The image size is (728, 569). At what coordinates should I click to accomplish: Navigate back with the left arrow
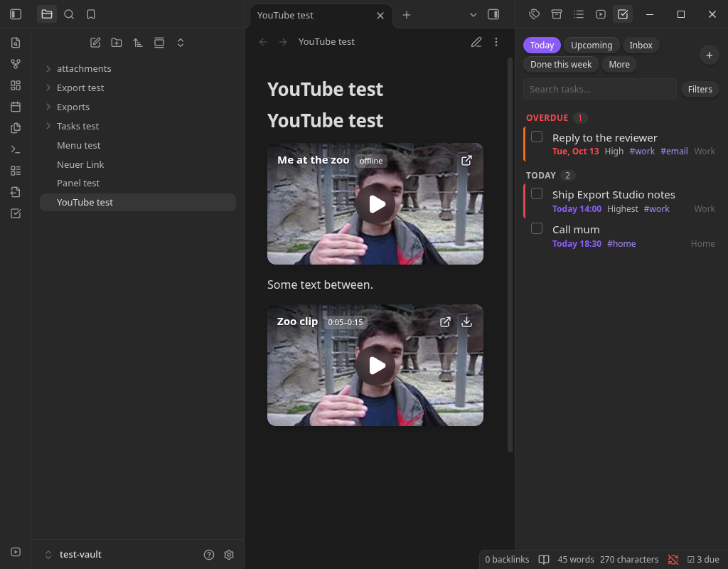point(263,42)
